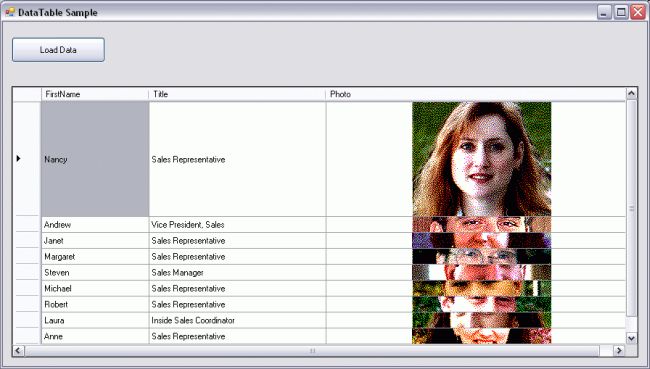Click the DataTable Sample window icon

(x=10, y=12)
